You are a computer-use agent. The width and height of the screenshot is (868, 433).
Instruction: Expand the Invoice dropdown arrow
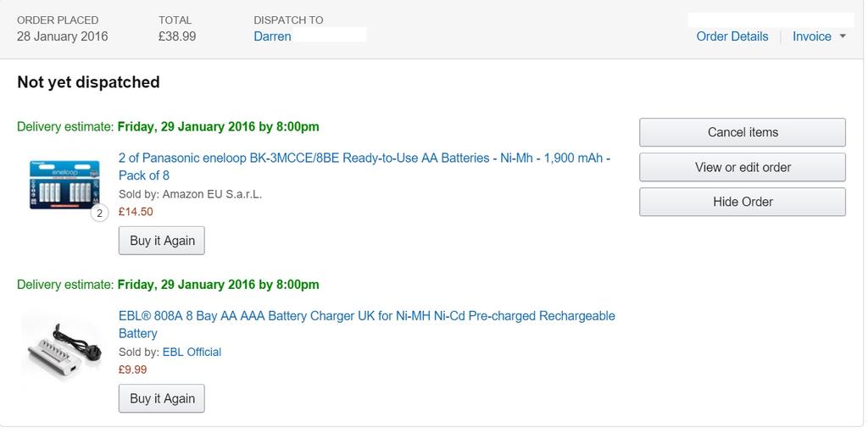(843, 36)
